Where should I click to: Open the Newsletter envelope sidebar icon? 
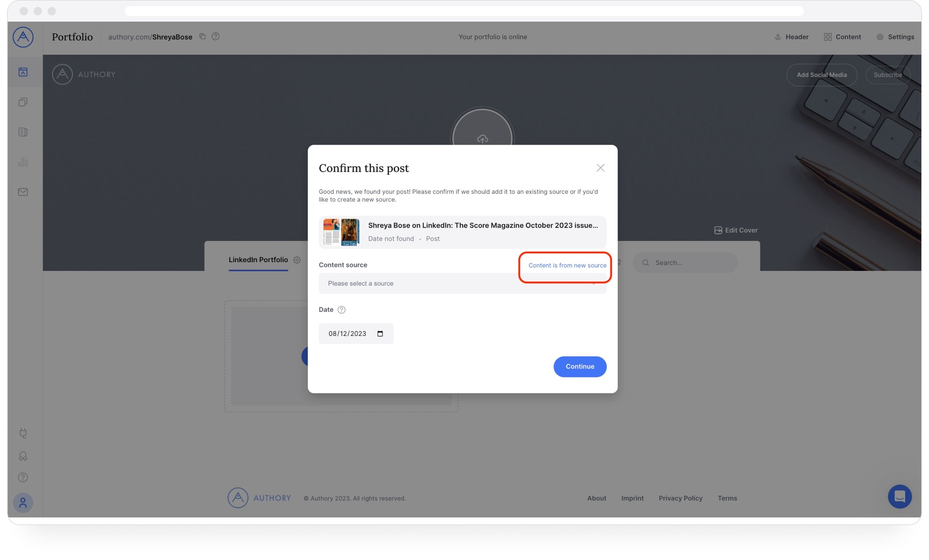pos(23,192)
